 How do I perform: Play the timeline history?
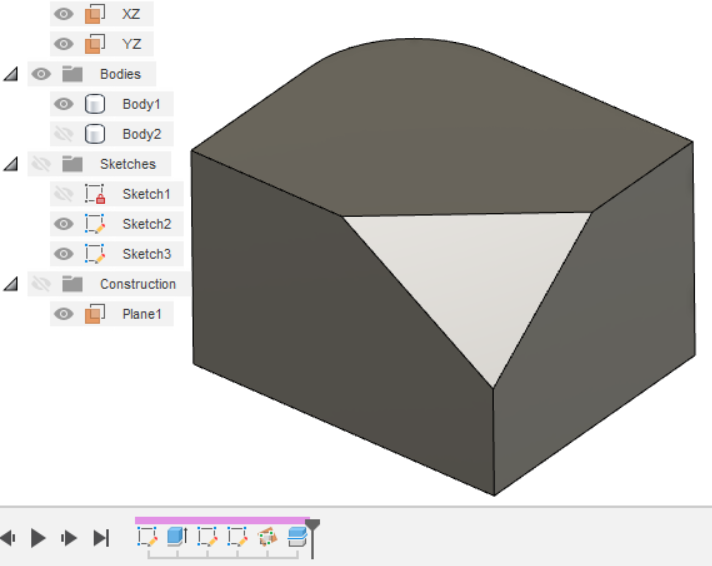(x=38, y=538)
